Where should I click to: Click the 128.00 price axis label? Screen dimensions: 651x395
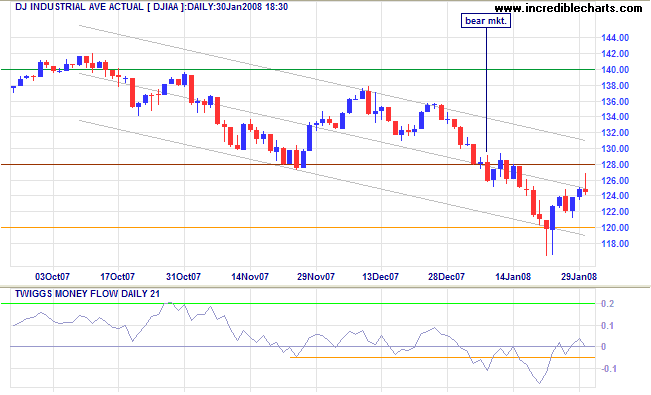(615, 165)
